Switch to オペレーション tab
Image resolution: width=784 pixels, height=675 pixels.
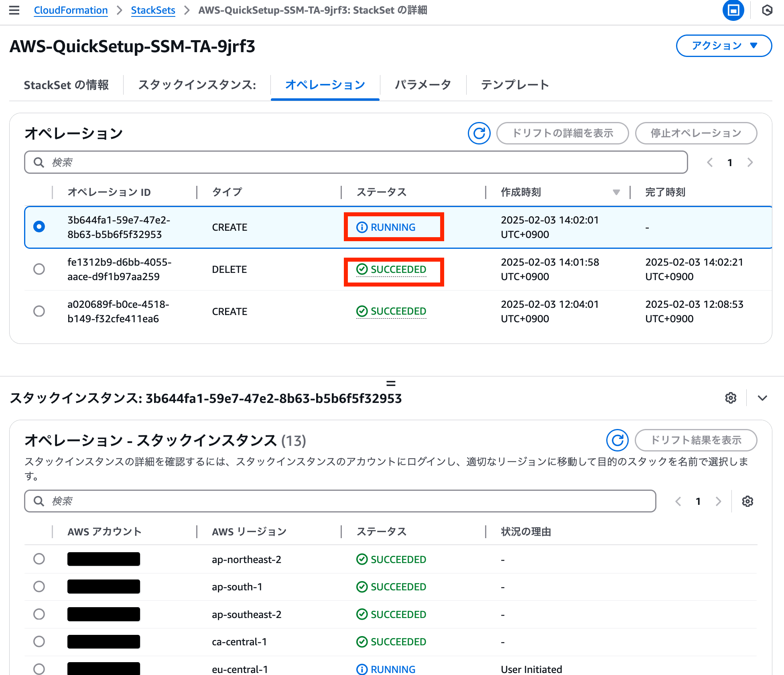(x=325, y=85)
